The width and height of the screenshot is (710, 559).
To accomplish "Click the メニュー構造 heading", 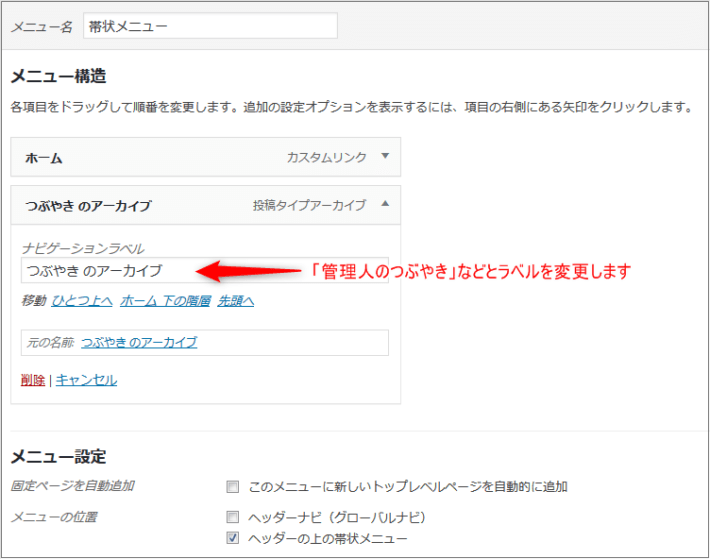I will (58, 76).
